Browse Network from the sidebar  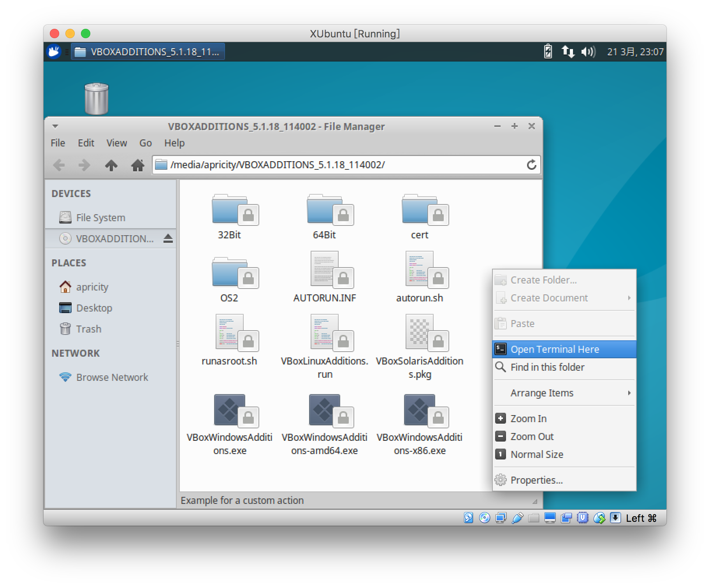(x=112, y=377)
